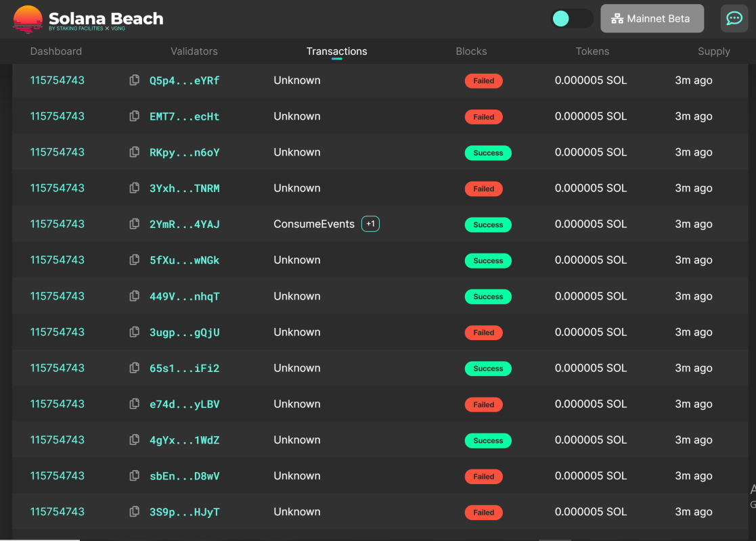Copy the 2YmR...4YAJ transaction signature

(134, 224)
